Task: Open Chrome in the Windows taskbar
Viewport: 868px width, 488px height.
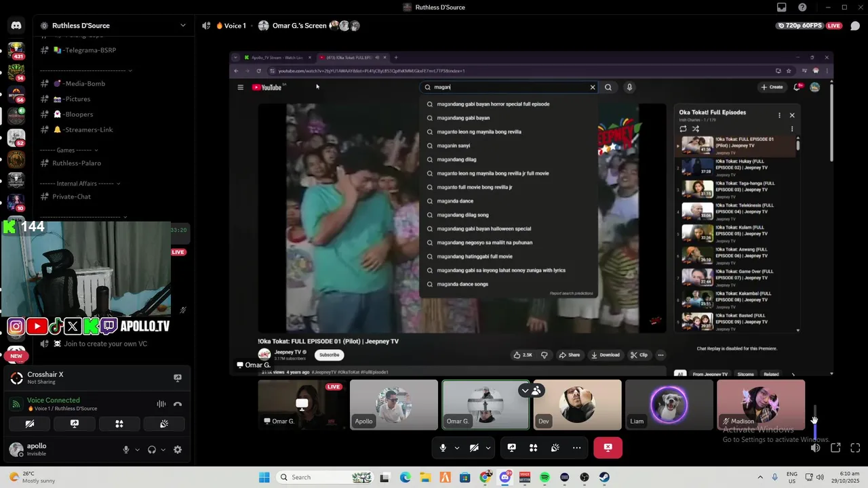Action: point(485,477)
